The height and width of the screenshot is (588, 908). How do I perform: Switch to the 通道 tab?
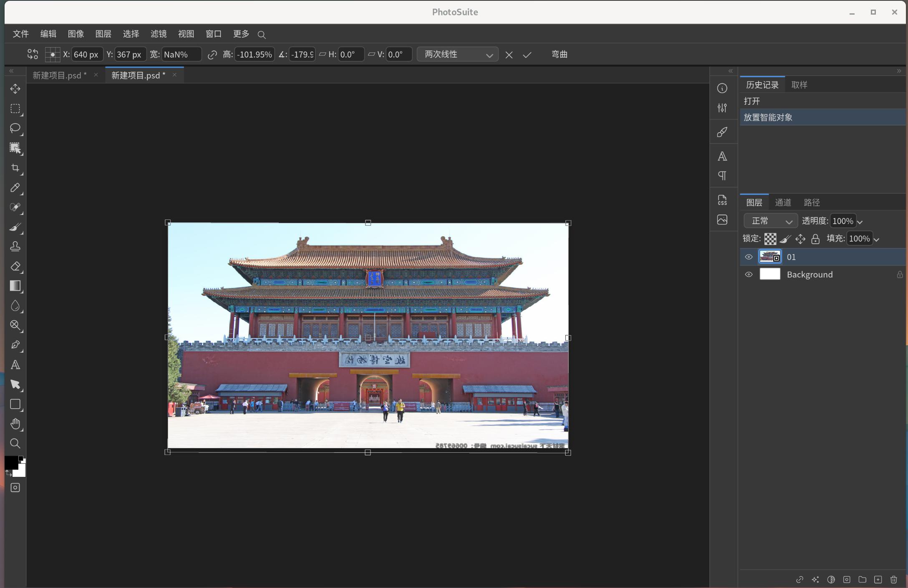click(x=783, y=202)
